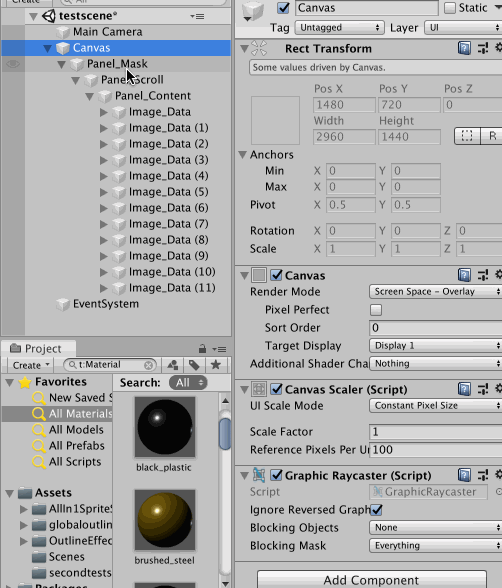Enable Pixel Perfect checkbox

[x=376, y=310]
